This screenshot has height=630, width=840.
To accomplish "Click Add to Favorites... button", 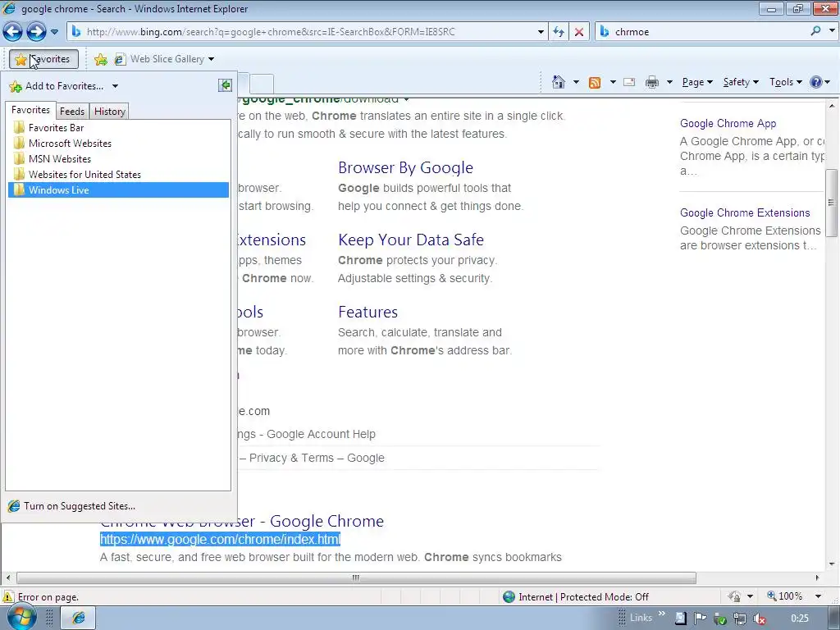I will [57, 85].
